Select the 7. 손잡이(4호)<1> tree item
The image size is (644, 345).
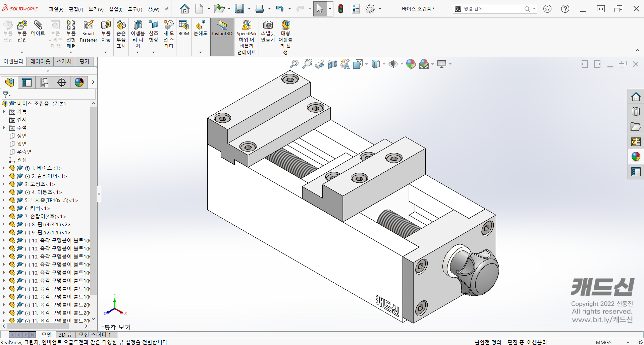coord(45,216)
